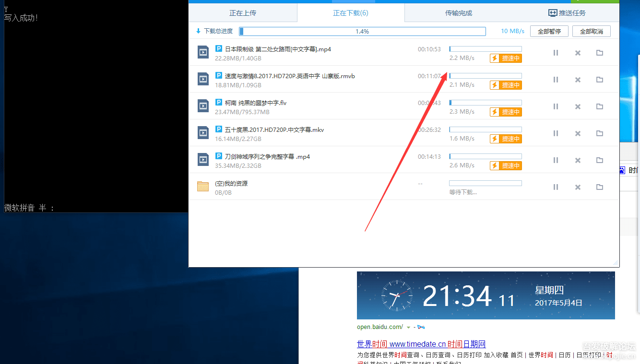Pause the 柯南 纯黑的噩梦 .flv download
The image size is (640, 364).
pos(556,106)
